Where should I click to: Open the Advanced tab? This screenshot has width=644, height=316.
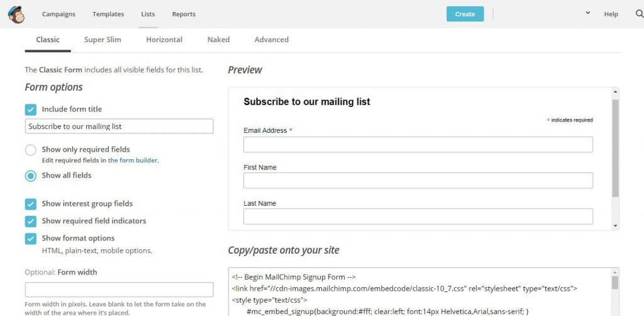[x=271, y=40]
